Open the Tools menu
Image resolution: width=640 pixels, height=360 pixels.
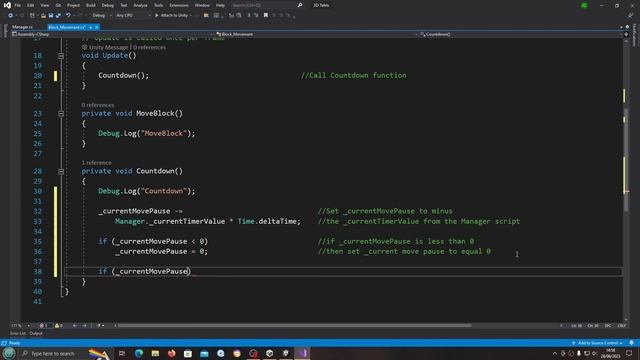(158, 5)
